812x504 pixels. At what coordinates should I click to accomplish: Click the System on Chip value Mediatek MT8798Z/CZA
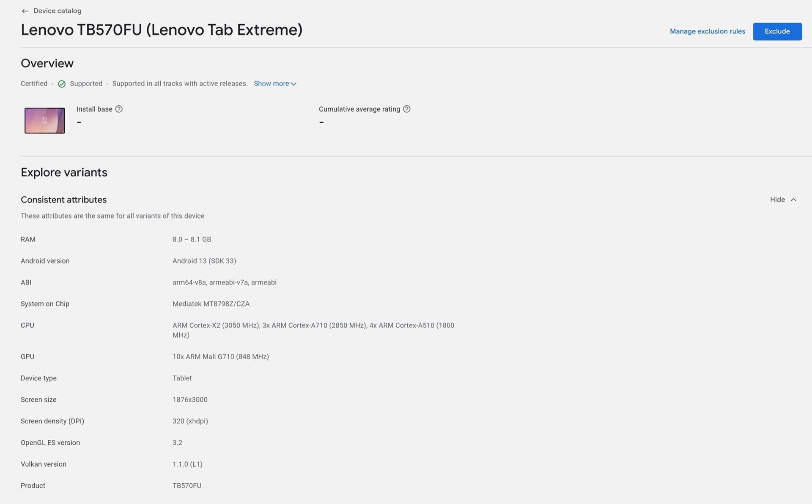click(x=211, y=304)
